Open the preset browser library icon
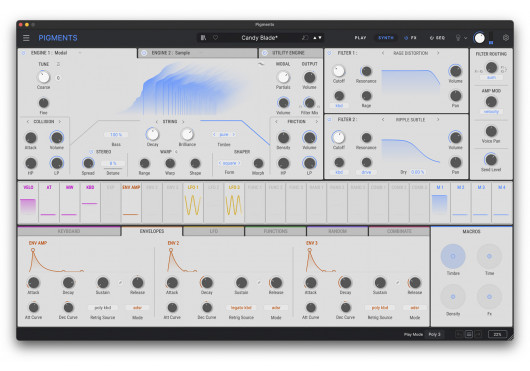This screenshot has height=371, width=530. click(203, 38)
